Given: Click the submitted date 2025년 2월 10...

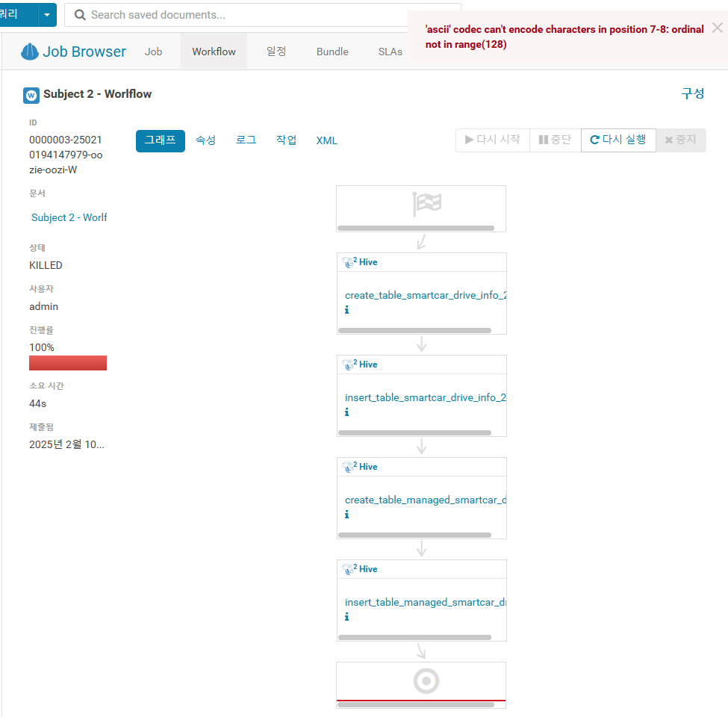Looking at the screenshot, I should tap(67, 444).
